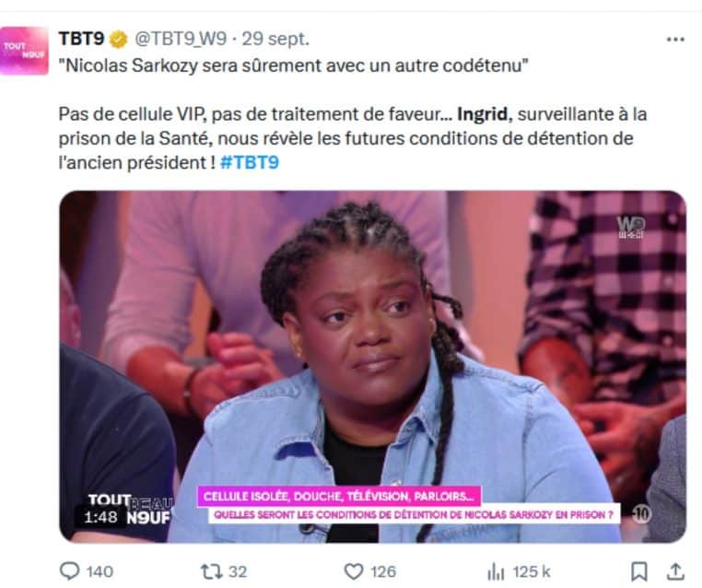This screenshot has width=702, height=588.
Task: Click the 32 reposts count
Action: (238, 572)
